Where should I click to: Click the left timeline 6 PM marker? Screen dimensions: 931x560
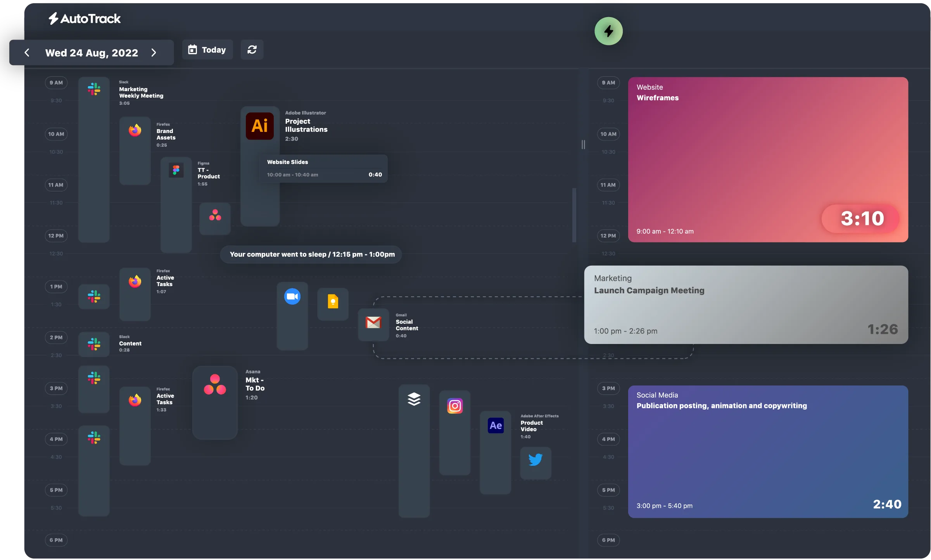point(56,540)
